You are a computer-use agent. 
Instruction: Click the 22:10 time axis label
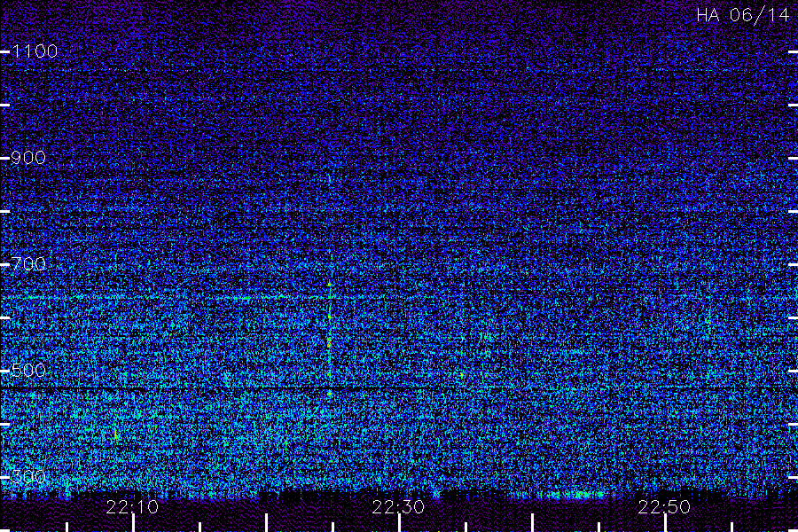pyautogui.click(x=132, y=507)
